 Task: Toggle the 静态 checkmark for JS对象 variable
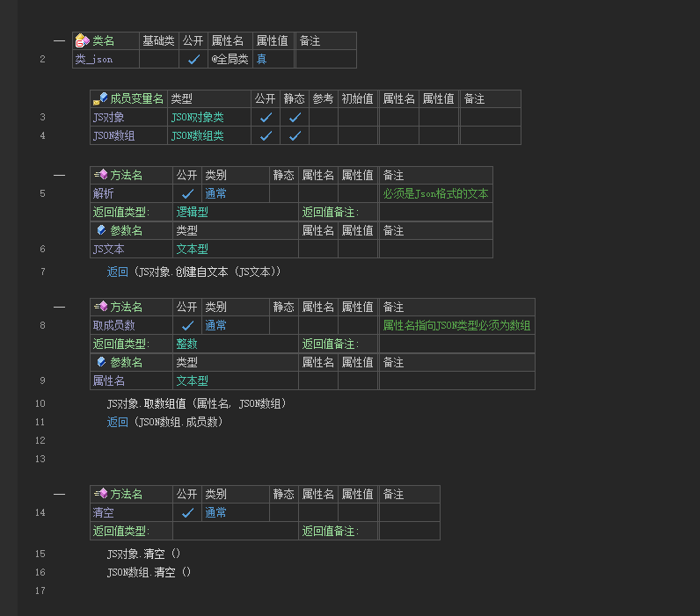tap(295, 117)
